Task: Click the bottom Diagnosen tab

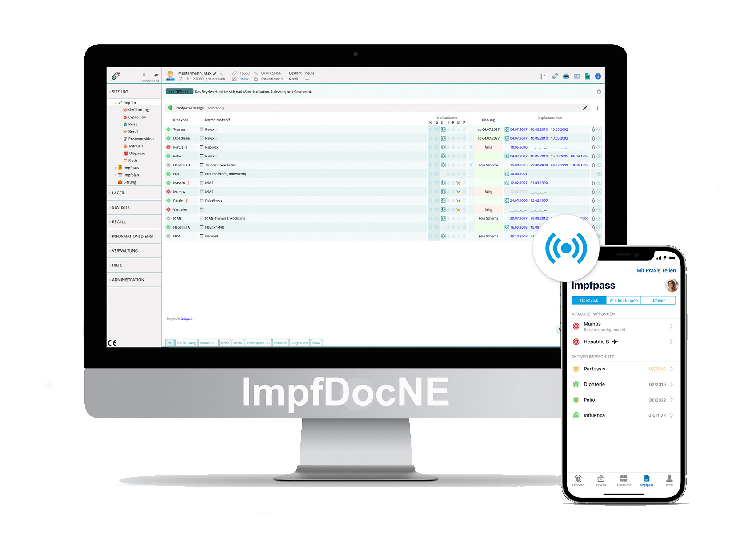Action: click(x=300, y=343)
